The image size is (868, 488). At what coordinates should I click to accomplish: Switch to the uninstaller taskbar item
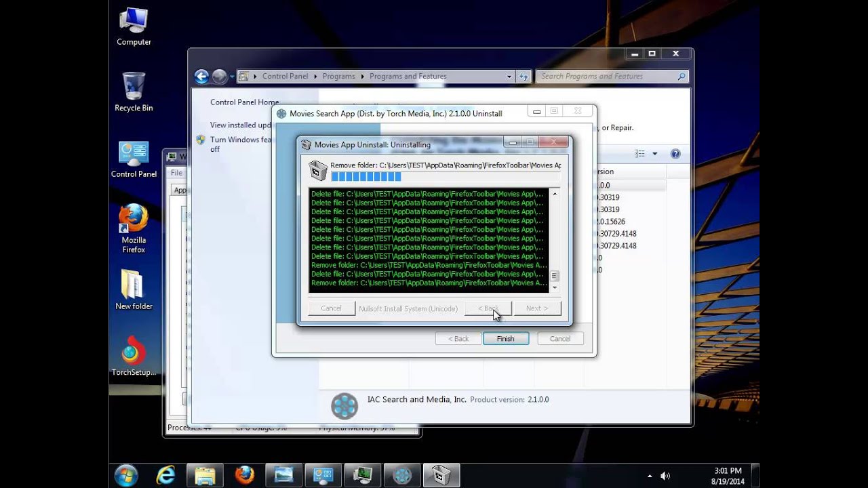(x=441, y=475)
